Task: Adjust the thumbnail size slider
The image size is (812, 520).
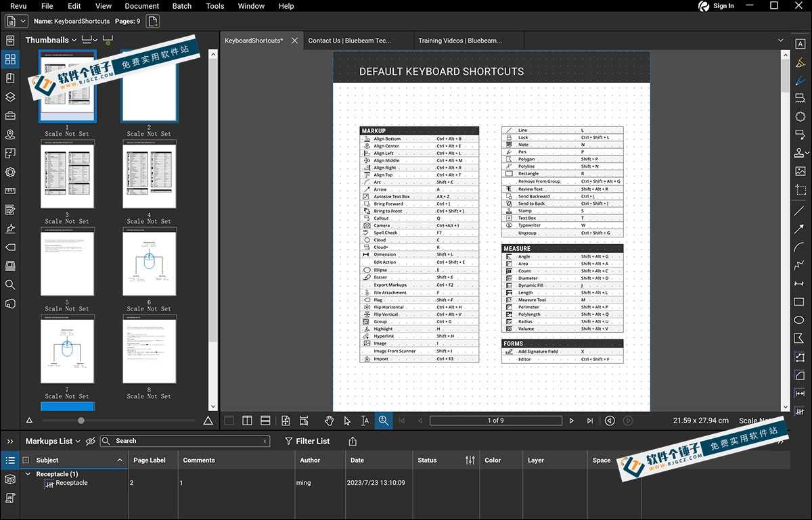Action: (81, 421)
